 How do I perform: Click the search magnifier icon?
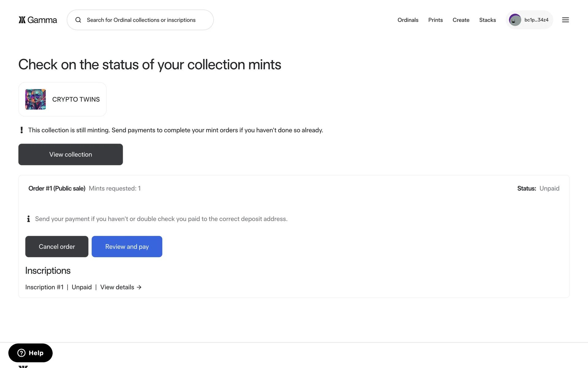[78, 20]
